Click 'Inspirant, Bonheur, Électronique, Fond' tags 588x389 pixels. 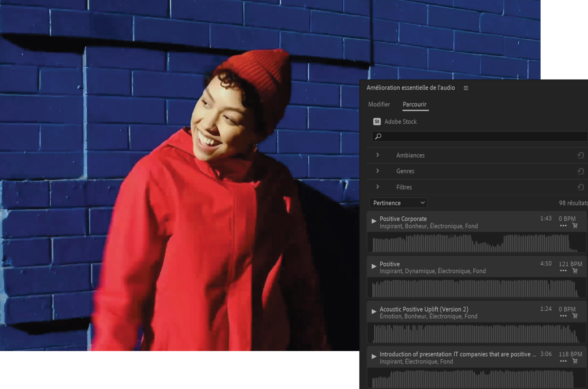[429, 226]
